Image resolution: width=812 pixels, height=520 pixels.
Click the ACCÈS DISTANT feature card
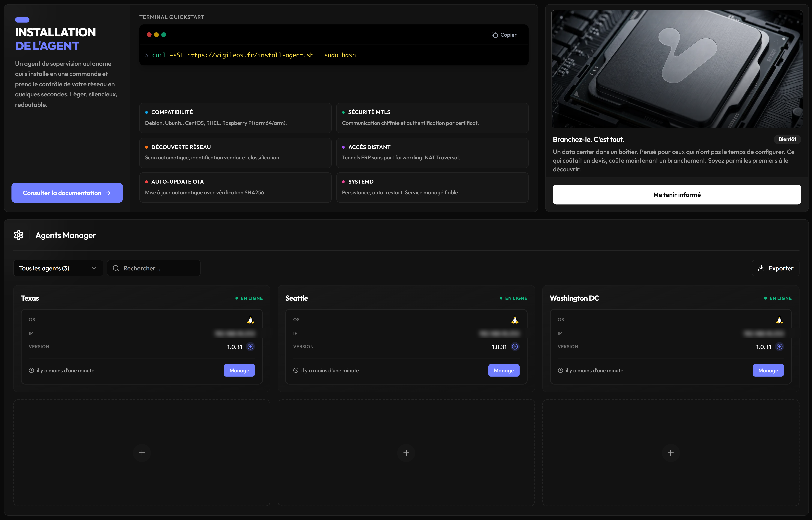(x=432, y=153)
